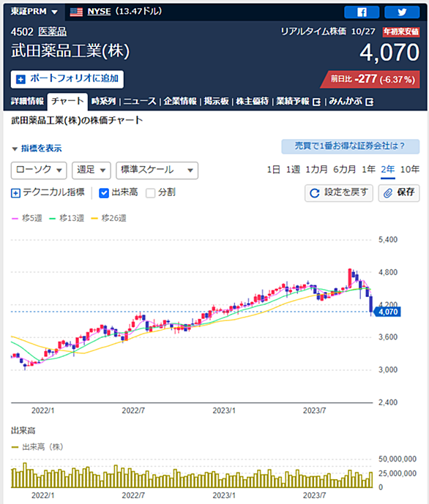Click ポートフォリオに追加 button
Image resolution: width=429 pixels, height=504 pixels.
[67, 79]
